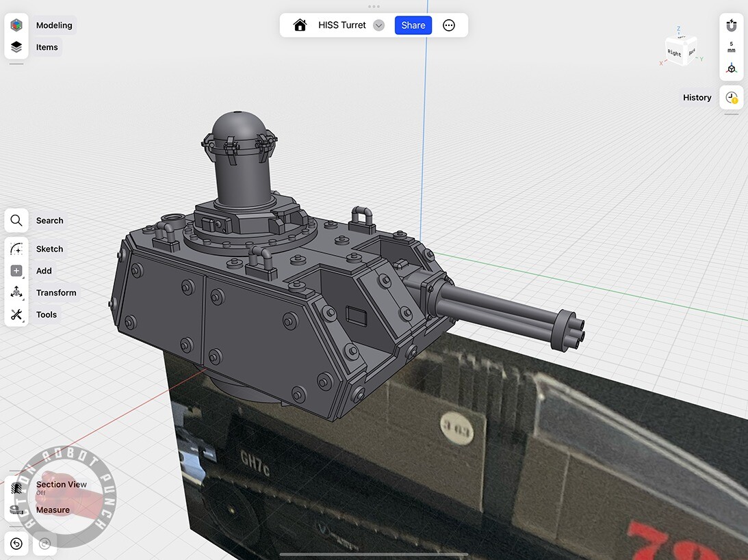This screenshot has height=560, width=748.
Task: Open the Tools wrench icon
Action: coord(16,314)
